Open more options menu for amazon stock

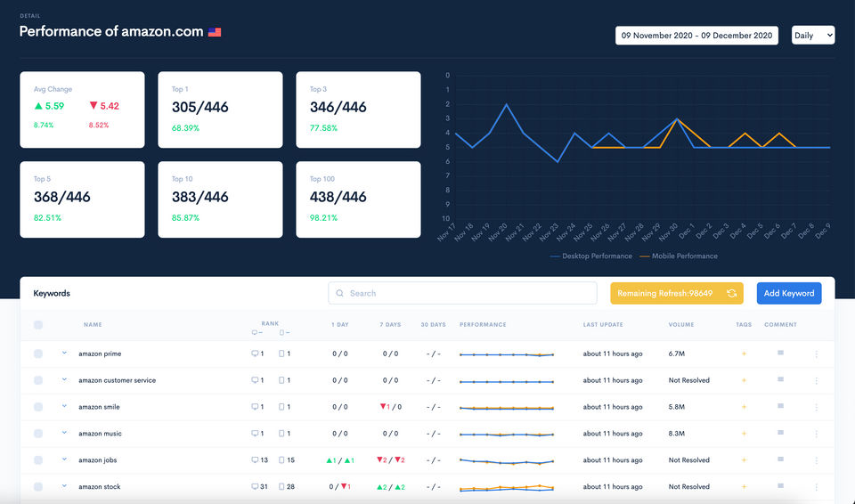pos(817,488)
